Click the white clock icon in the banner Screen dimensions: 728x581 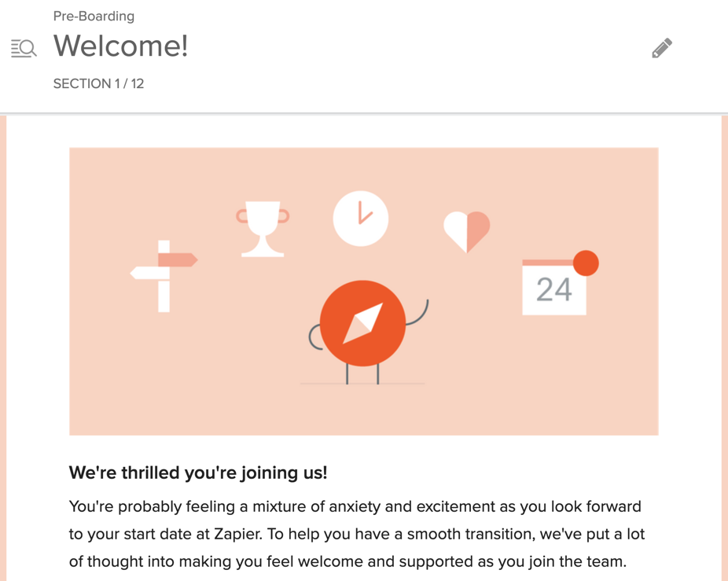coord(361,219)
